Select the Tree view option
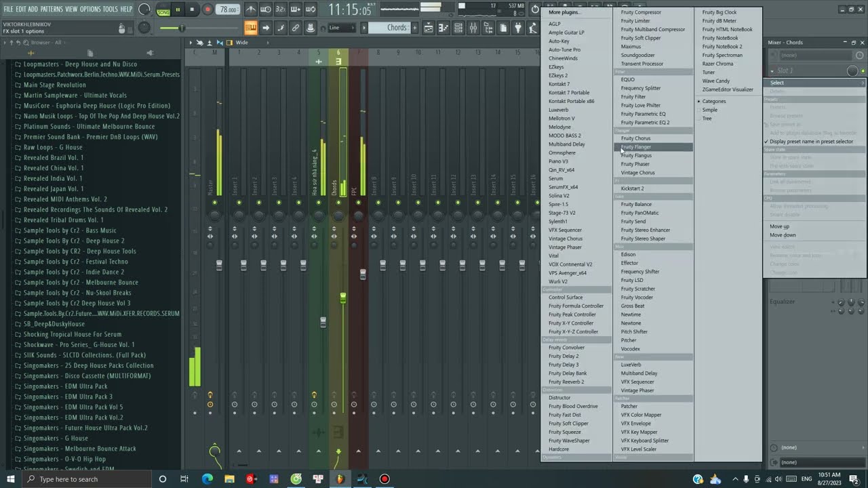Image resolution: width=868 pixels, height=488 pixels. pos(707,119)
